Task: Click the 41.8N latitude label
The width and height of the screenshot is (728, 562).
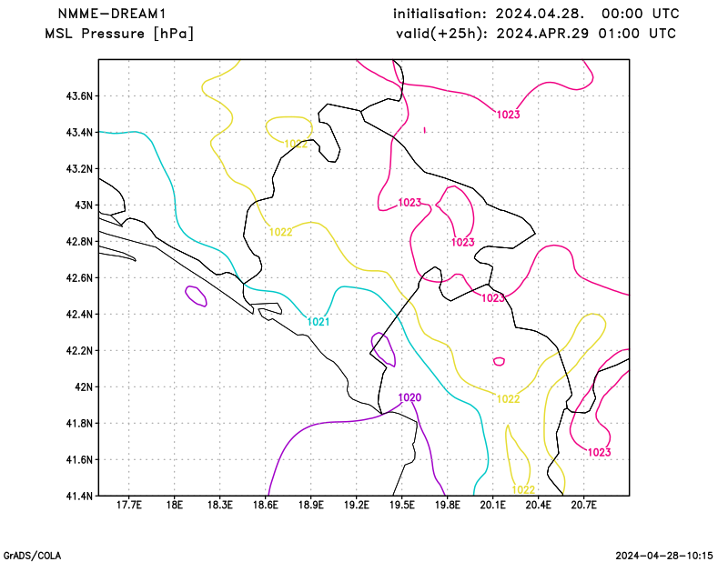Action: tap(79, 424)
